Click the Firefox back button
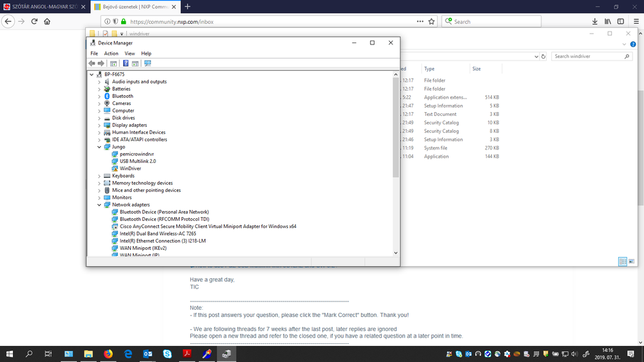This screenshot has width=644, height=362. [8, 21]
